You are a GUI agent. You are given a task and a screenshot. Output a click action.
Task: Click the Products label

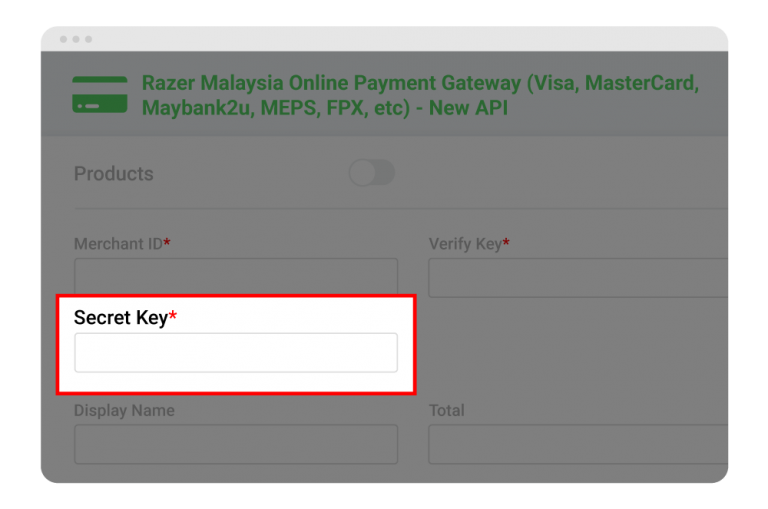tap(113, 174)
